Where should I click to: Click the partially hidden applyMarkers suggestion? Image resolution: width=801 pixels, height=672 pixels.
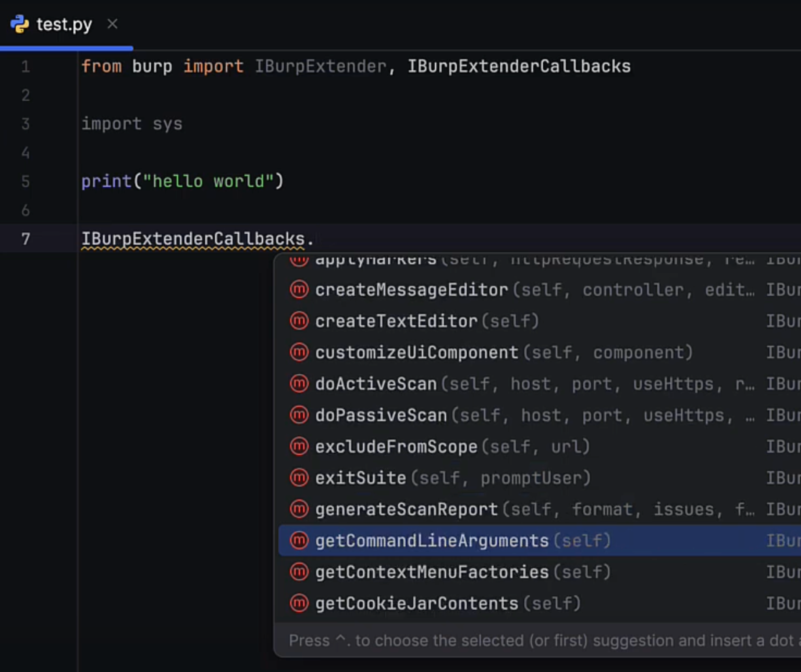[x=376, y=260]
